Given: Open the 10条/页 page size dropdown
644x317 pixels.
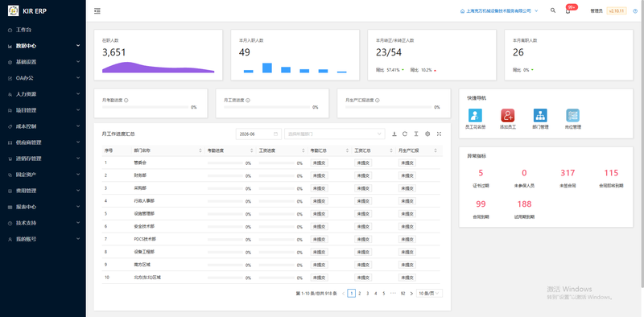Looking at the screenshot, I should coord(429,293).
